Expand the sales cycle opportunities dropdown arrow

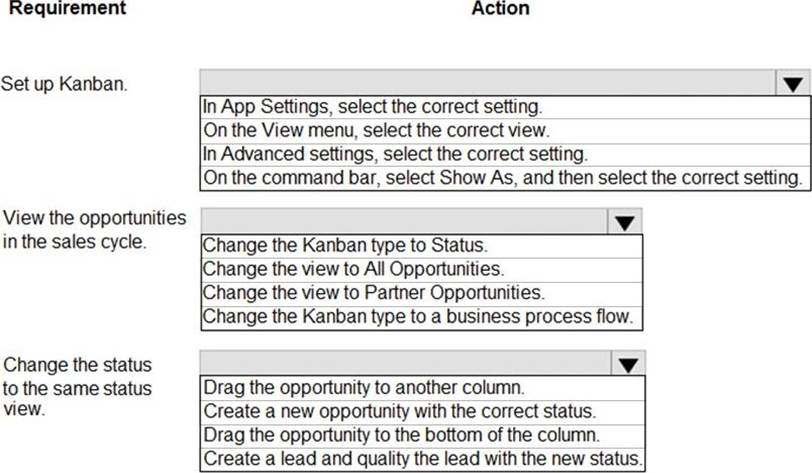click(625, 222)
